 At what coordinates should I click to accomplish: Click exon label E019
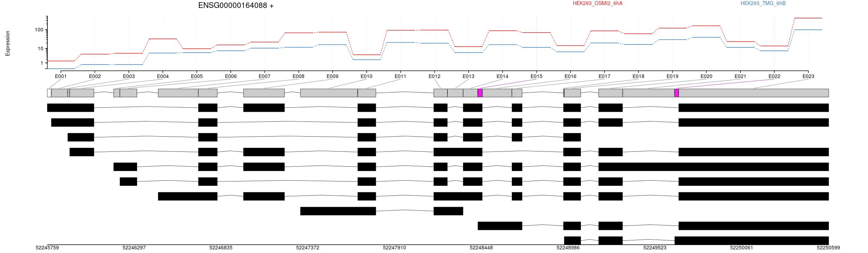pos(672,76)
